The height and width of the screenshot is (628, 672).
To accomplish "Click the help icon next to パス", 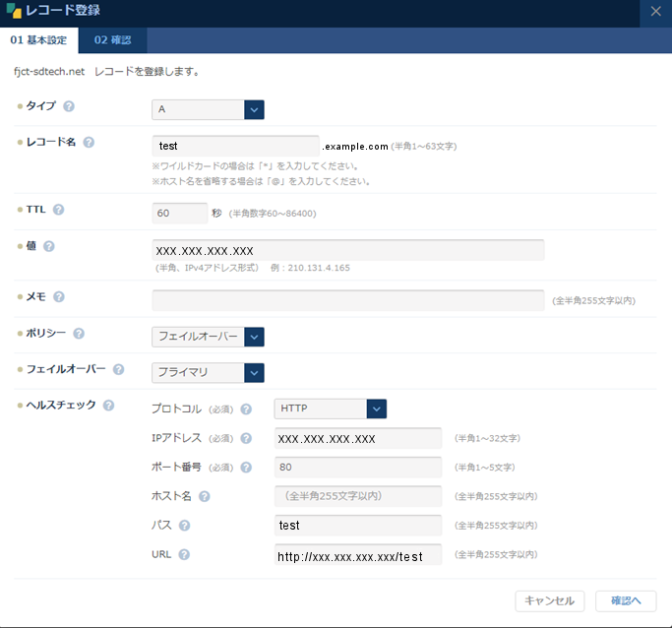I will click(184, 526).
